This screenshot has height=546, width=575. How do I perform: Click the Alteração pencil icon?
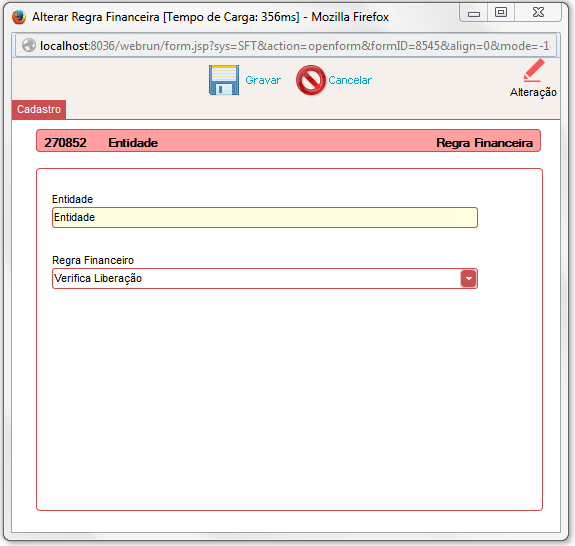point(534,70)
